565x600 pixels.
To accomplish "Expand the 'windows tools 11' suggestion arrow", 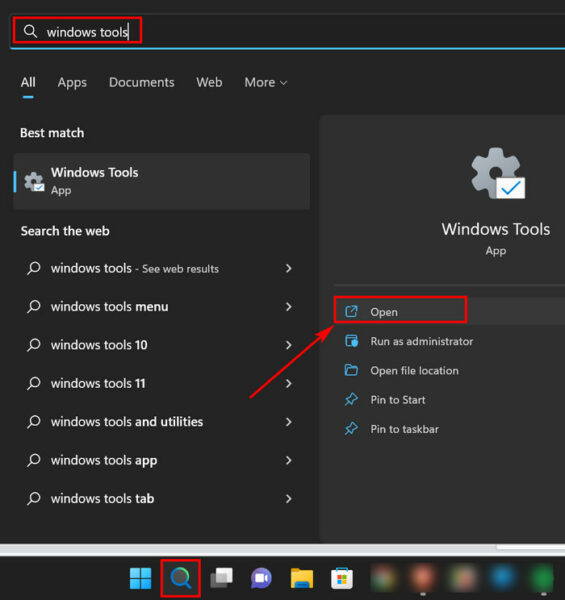I will pos(289,383).
